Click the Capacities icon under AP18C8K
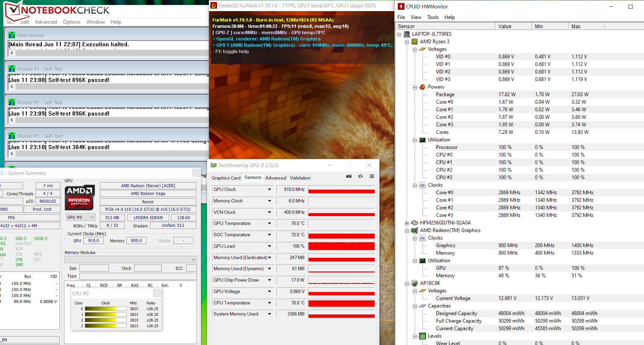Screen dimensions: 644x345 (x=423, y=306)
